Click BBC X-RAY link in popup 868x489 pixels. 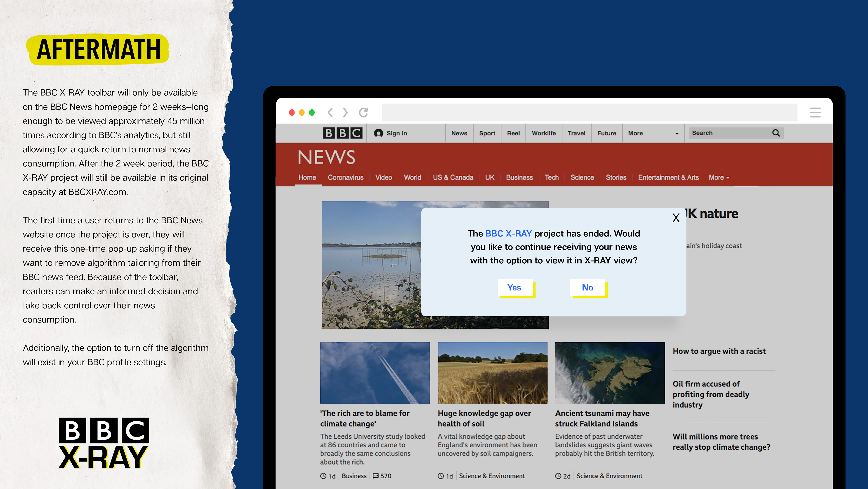tap(508, 234)
